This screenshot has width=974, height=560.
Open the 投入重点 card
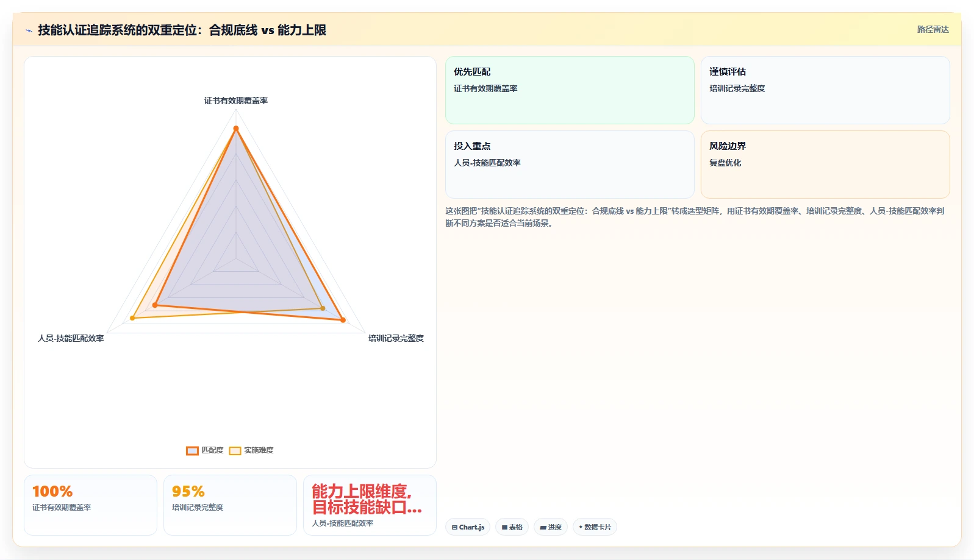click(x=570, y=165)
